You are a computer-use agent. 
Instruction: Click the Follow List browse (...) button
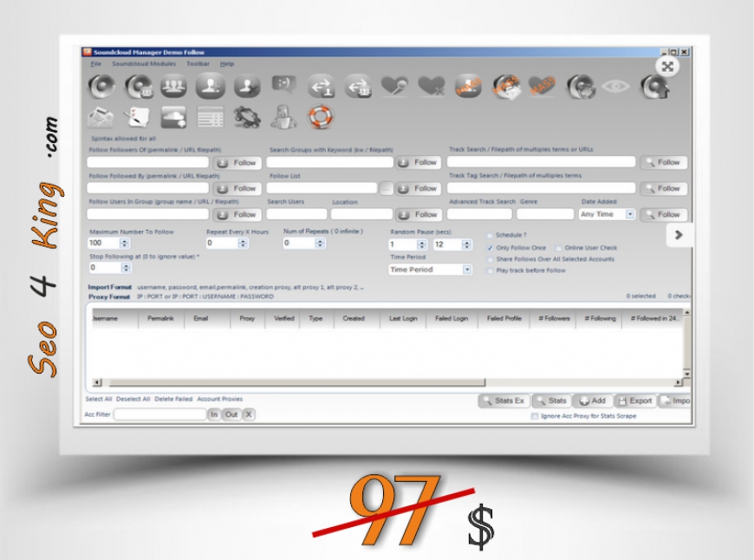click(386, 189)
